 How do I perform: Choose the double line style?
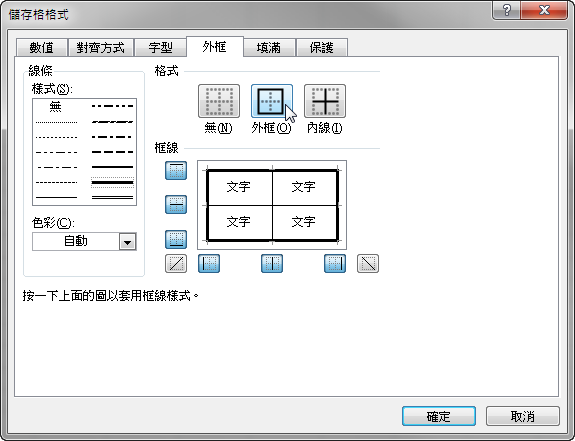(112, 198)
